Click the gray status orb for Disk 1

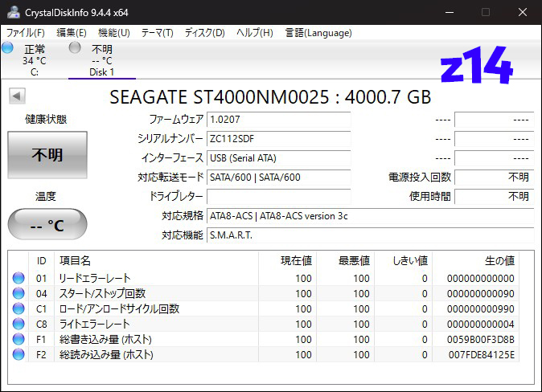75,48
